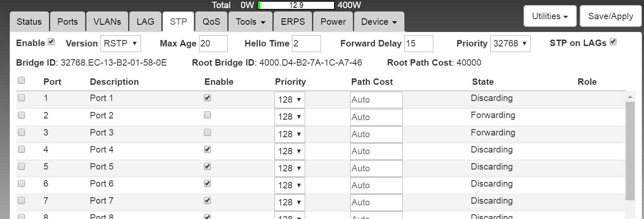Enable STP on Port 2

(x=207, y=115)
